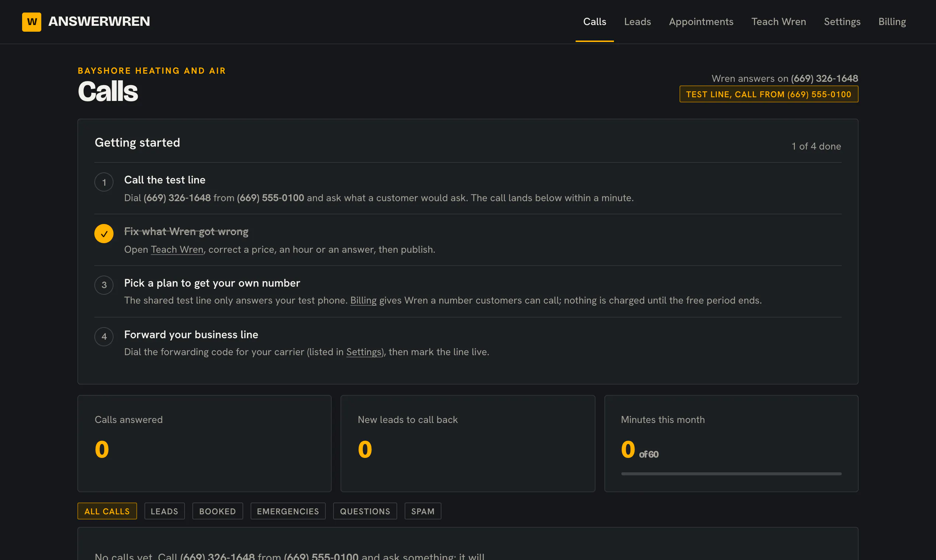The image size is (936, 560).
Task: Open Billing from the top navigation
Action: (892, 21)
